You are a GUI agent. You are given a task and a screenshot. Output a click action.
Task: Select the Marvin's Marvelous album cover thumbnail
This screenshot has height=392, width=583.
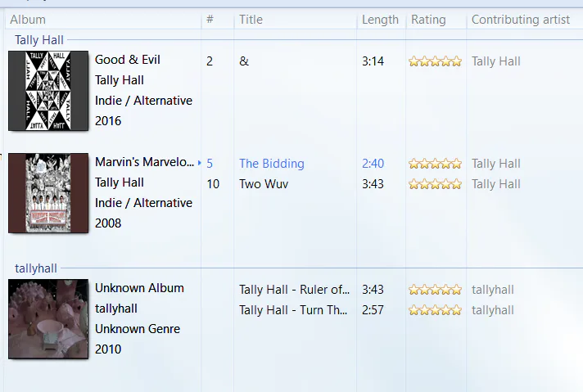(48, 193)
